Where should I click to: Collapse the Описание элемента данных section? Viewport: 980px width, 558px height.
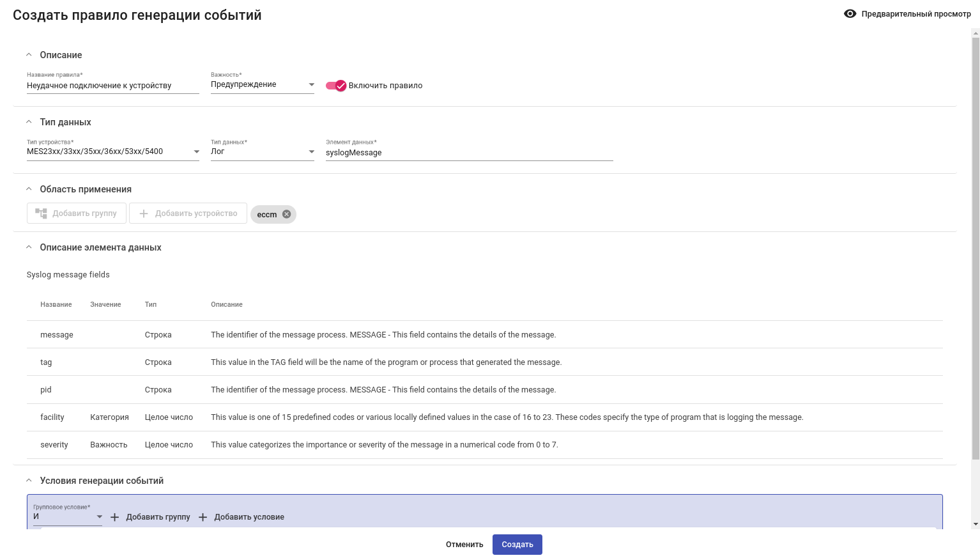29,247
